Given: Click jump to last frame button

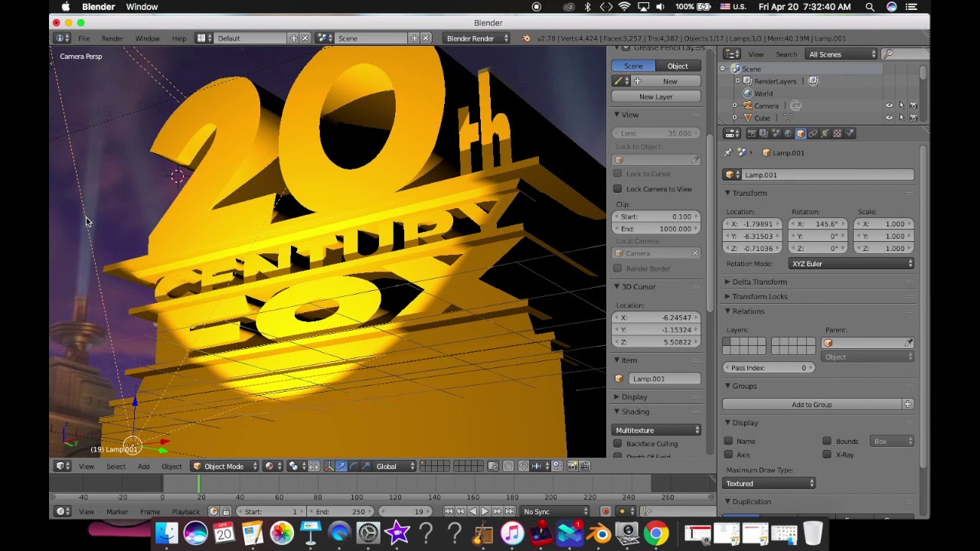Looking at the screenshot, I should tap(510, 511).
